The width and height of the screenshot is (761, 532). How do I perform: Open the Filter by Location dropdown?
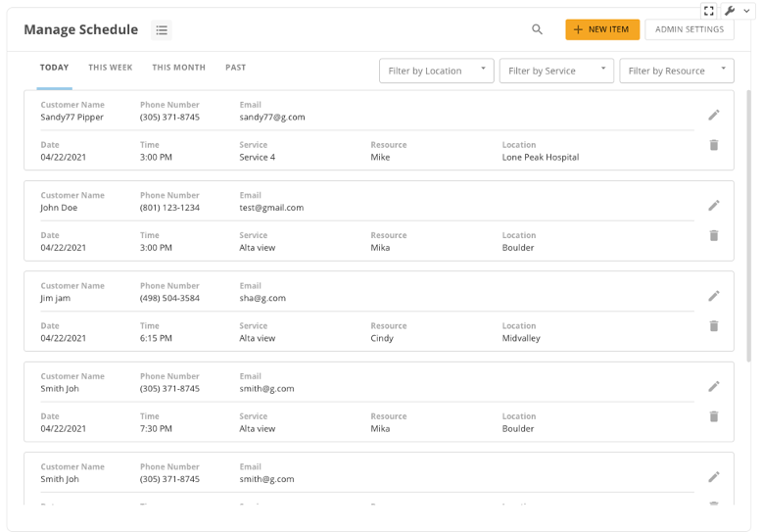436,71
